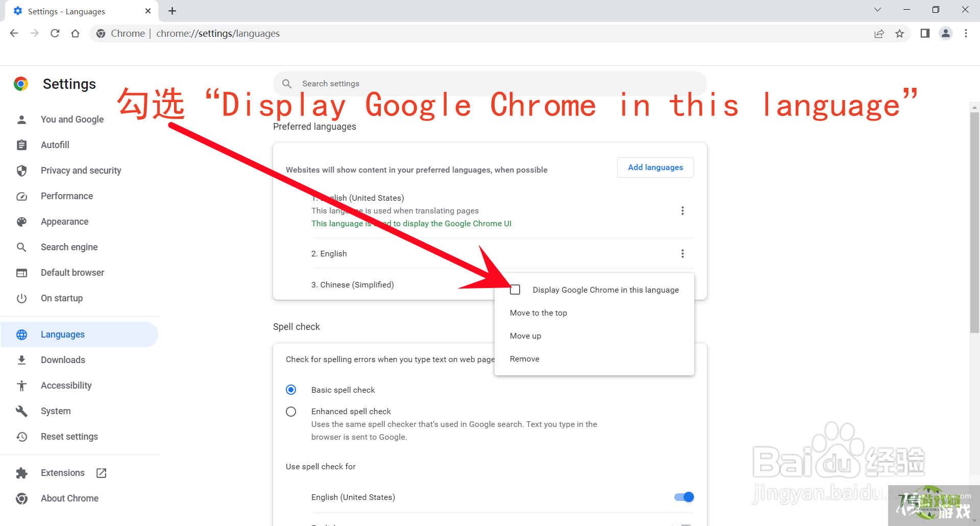Click the Downloads arrow icon

click(x=21, y=360)
